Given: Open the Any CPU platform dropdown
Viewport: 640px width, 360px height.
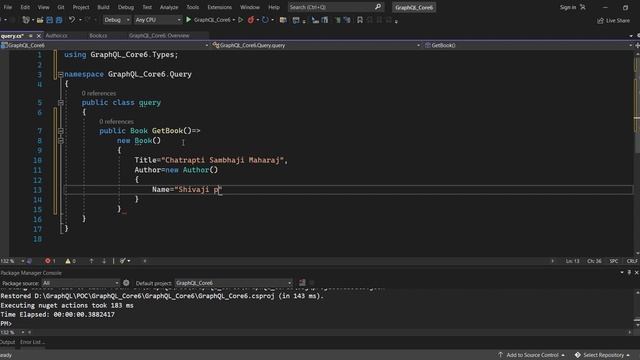Looking at the screenshot, I should (158, 20).
